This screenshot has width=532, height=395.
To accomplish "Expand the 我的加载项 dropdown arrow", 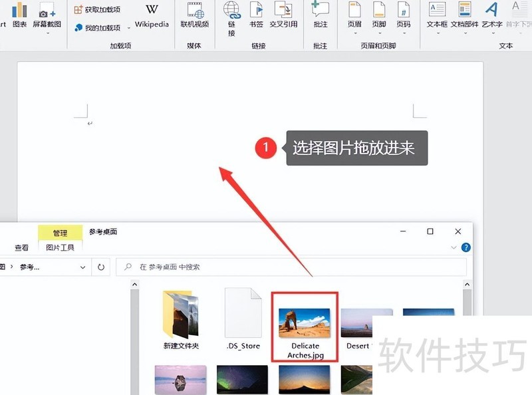I will (128, 28).
